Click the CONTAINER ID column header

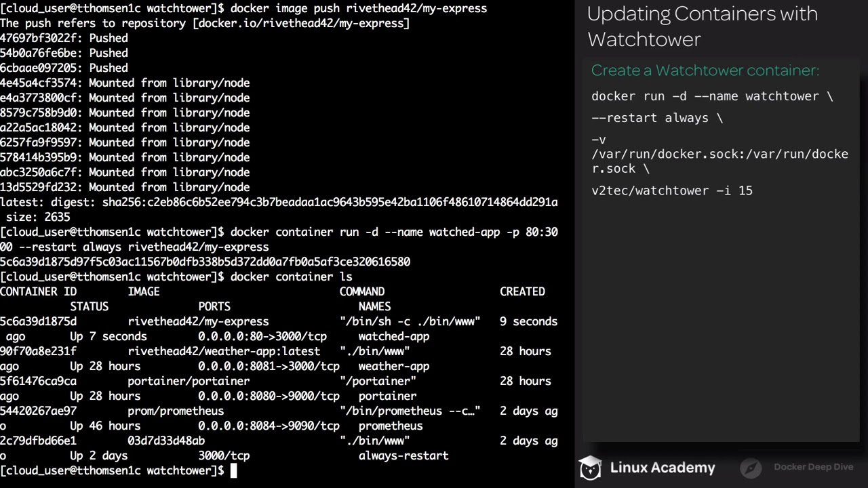38,291
